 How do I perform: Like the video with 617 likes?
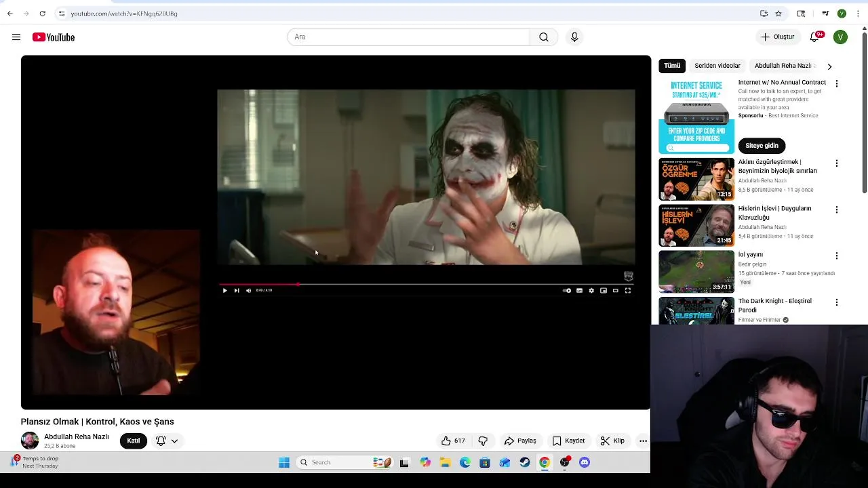[x=453, y=441]
